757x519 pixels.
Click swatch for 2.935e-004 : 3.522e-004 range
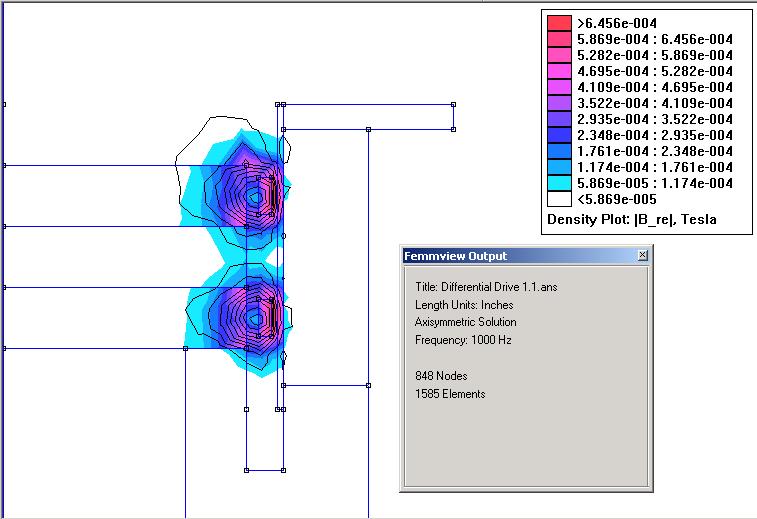click(x=559, y=119)
